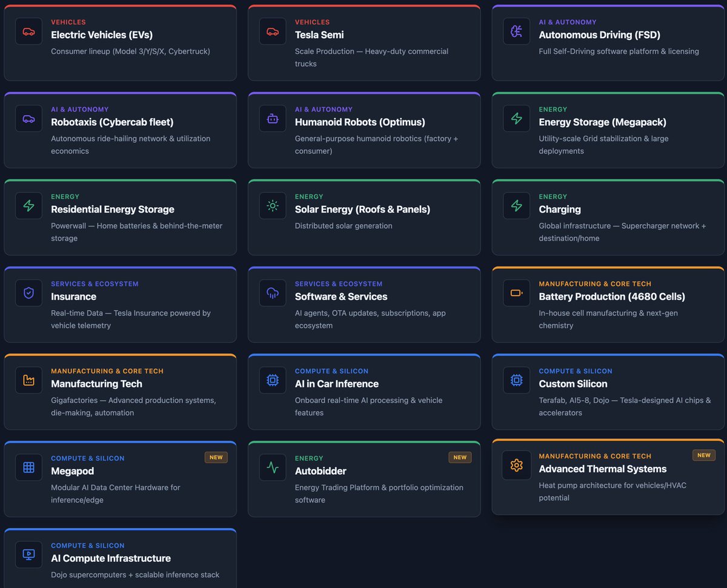The width and height of the screenshot is (727, 588).
Task: Open the Electric Vehicles (EVs) title
Action: (102, 35)
